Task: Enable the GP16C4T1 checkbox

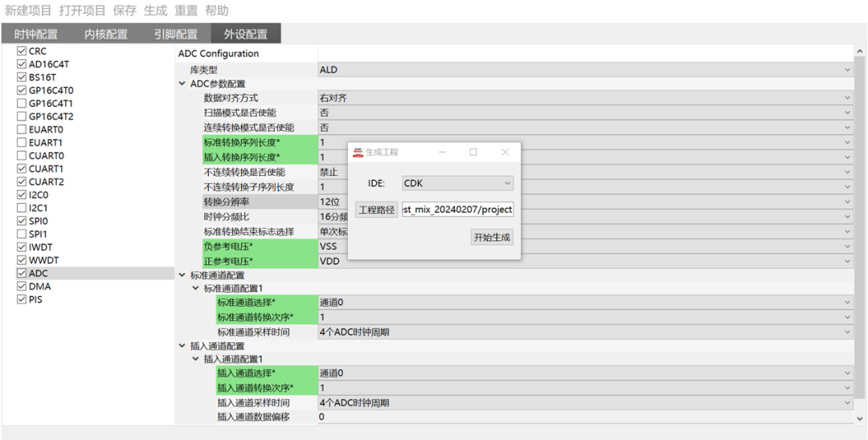Action: point(22,104)
